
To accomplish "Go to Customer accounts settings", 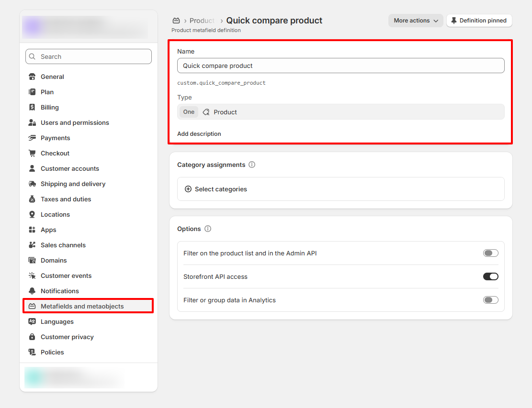I will [x=88, y=168].
